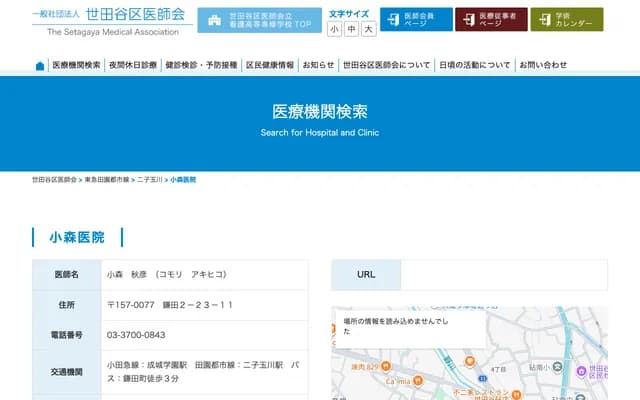Expand 世田谷区医師会について menu item

pos(386,65)
